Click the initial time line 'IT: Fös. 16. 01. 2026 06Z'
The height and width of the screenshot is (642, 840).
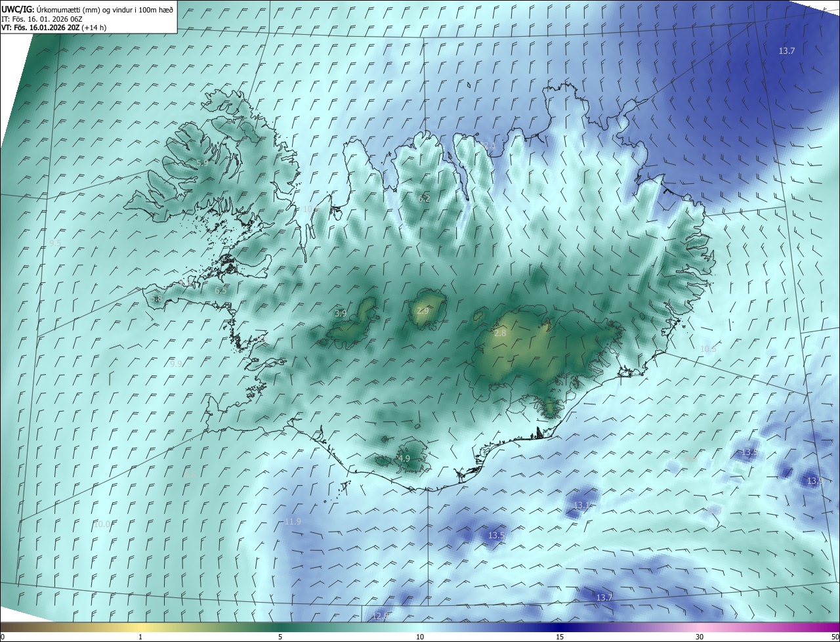[41, 19]
